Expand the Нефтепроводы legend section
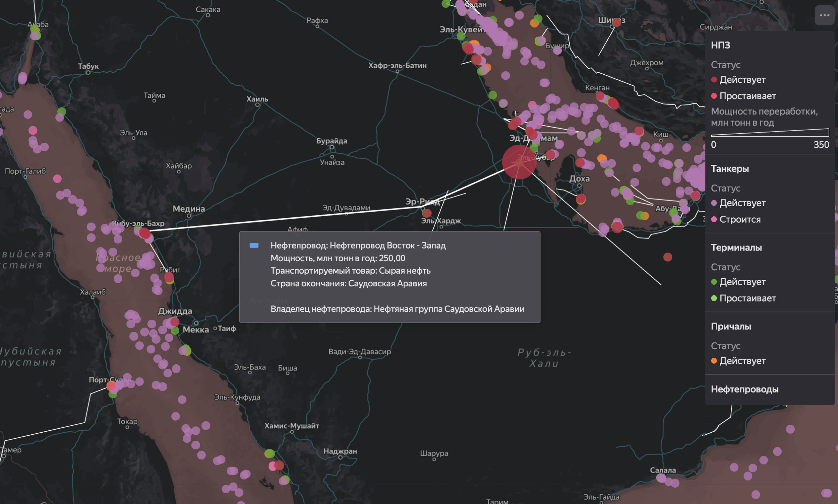This screenshot has width=838, height=504. 744,389
